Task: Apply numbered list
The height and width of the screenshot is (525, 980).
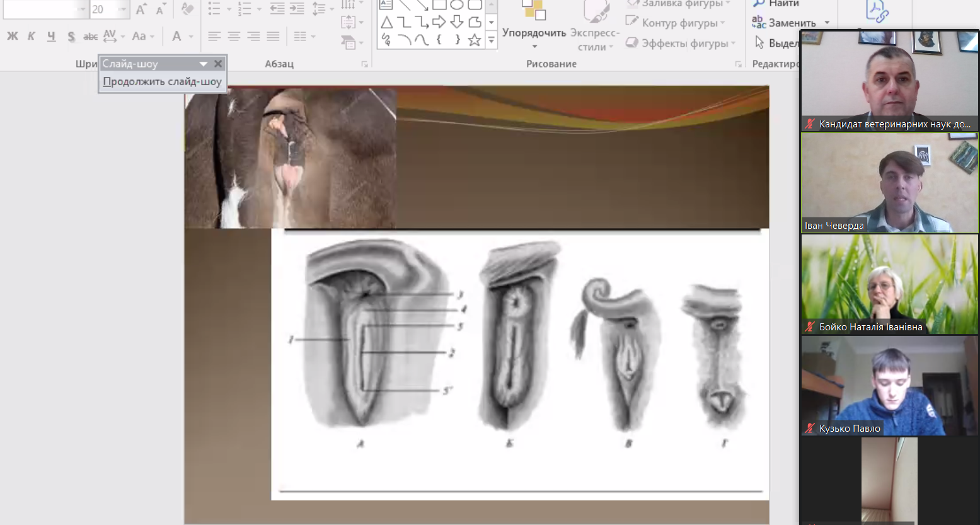Action: pos(245,9)
